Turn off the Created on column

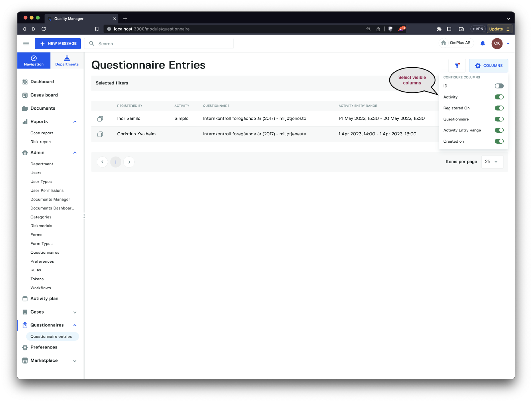[x=499, y=141]
